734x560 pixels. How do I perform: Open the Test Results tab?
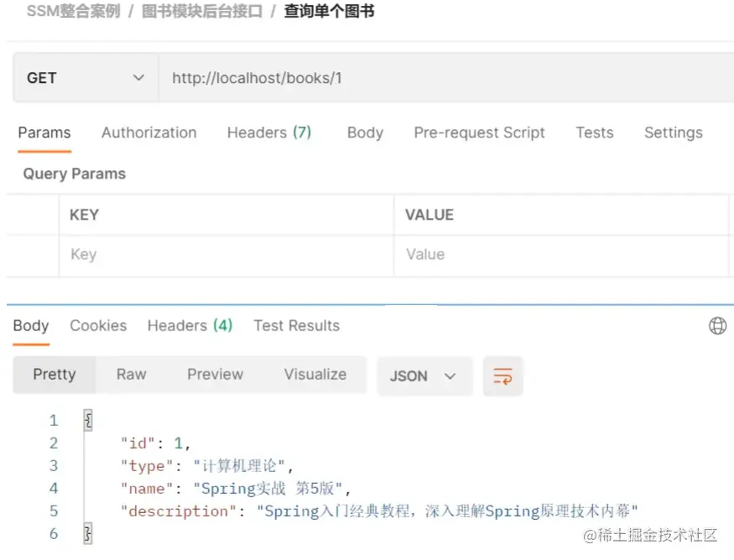click(x=296, y=325)
